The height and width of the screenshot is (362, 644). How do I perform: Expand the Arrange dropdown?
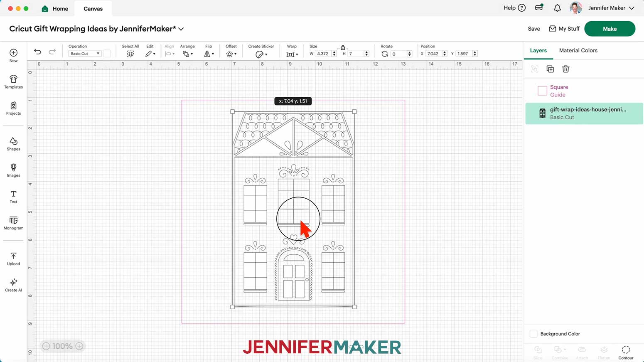[188, 54]
